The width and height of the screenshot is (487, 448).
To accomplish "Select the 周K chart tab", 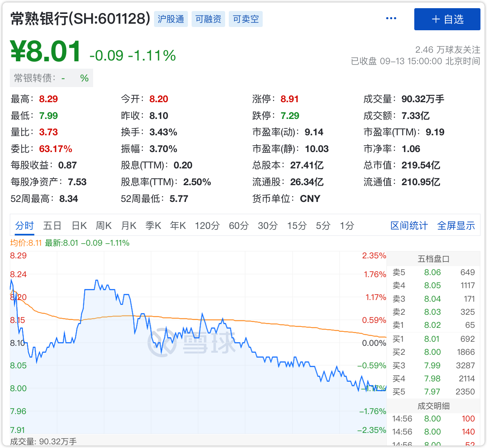I will (104, 226).
